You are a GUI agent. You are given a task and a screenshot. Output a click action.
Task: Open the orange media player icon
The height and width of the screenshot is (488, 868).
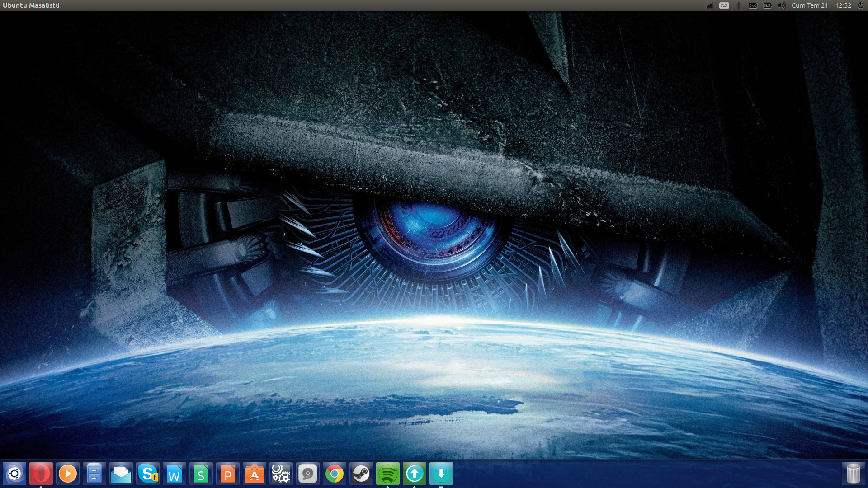tap(68, 474)
